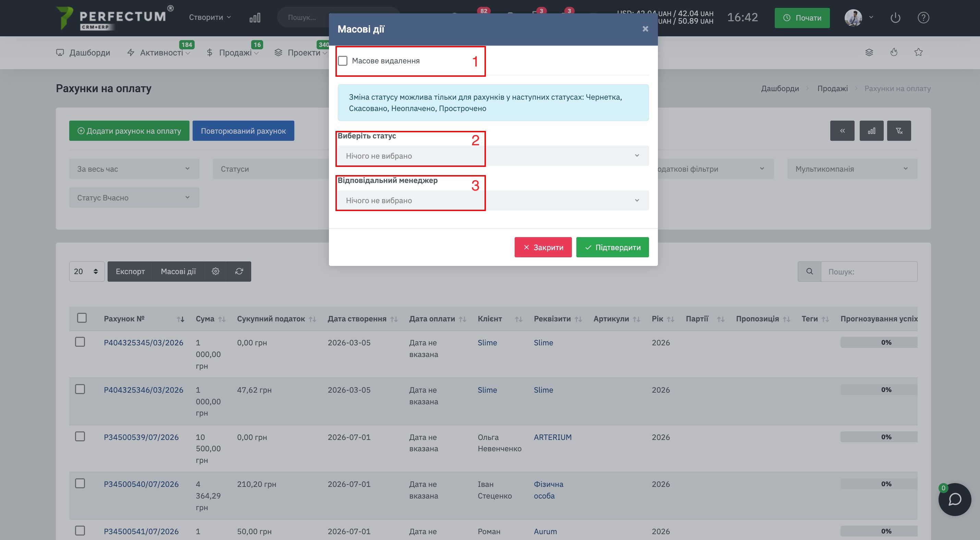This screenshot has width=980, height=540.
Task: Click the 0% forecast progress bar of first invoice
Action: (x=879, y=342)
